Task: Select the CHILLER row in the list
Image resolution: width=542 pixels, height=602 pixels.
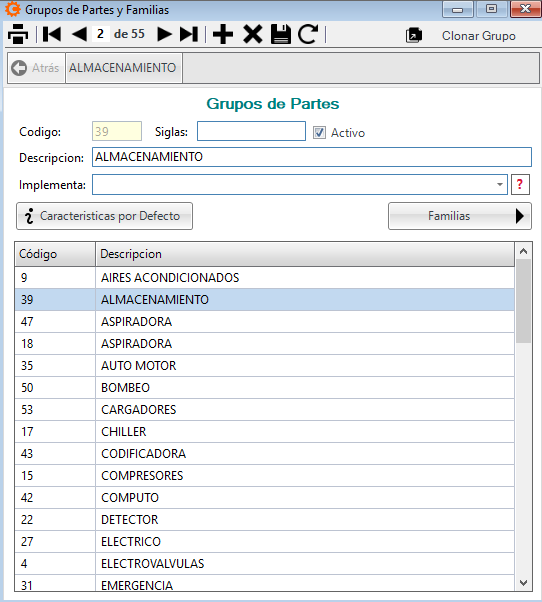Action: click(x=264, y=432)
